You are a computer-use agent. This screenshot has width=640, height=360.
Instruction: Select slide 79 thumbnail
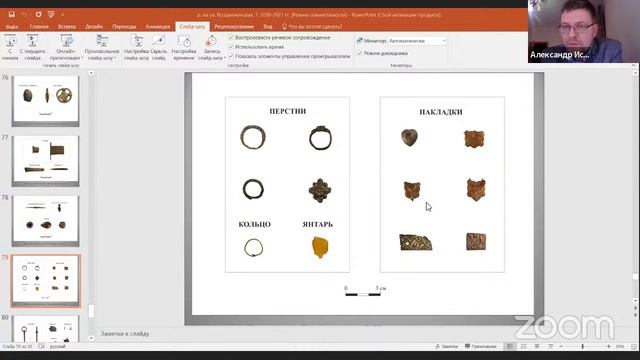45,281
